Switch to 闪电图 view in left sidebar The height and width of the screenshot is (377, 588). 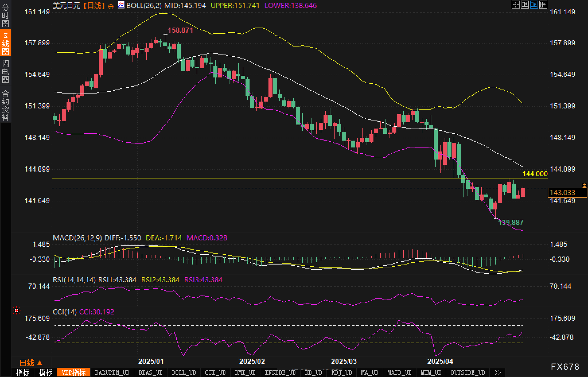tap(5, 71)
